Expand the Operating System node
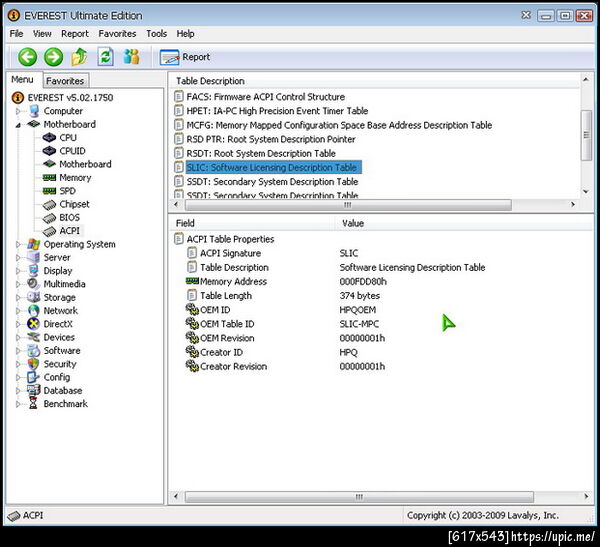The image size is (600, 547). pos(18,244)
